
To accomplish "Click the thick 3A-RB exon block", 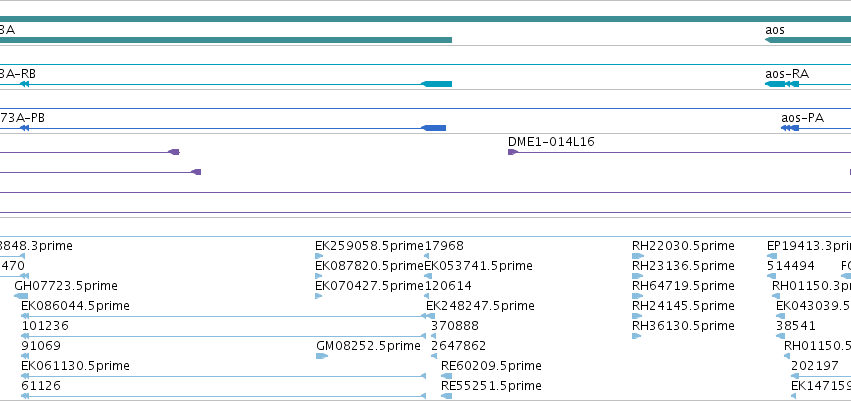I will [437, 84].
